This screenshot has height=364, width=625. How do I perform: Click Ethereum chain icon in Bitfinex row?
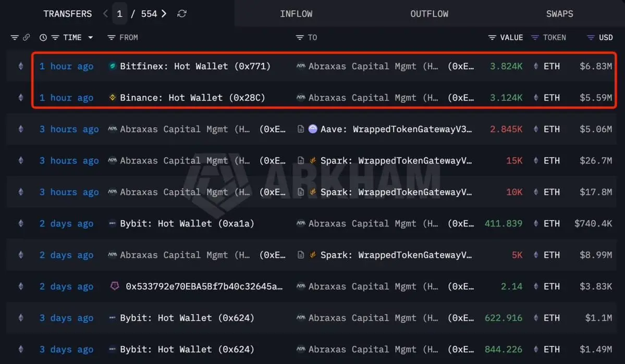click(x=21, y=66)
